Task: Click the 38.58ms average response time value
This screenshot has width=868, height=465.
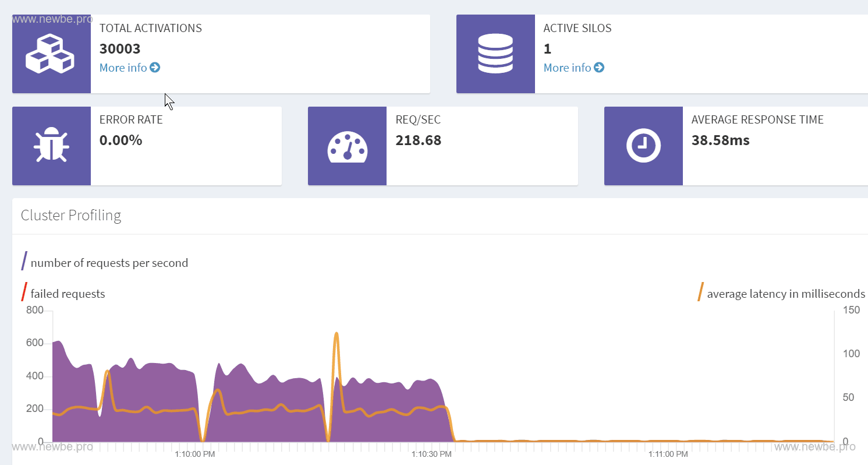Action: tap(720, 140)
